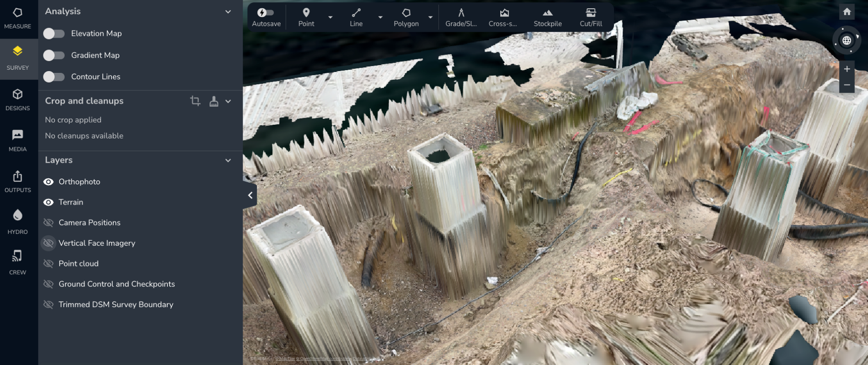
Task: Open the Outputs sidebar section
Action: click(17, 182)
